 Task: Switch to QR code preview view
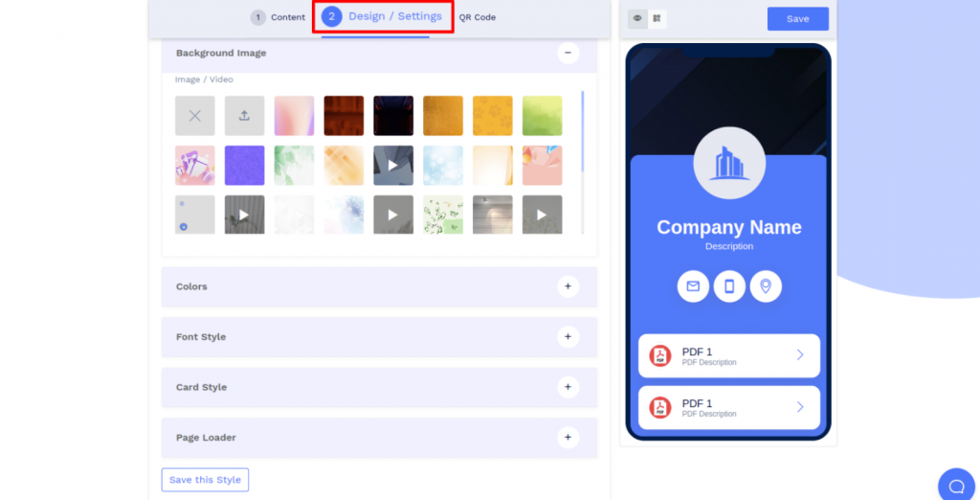click(x=657, y=18)
